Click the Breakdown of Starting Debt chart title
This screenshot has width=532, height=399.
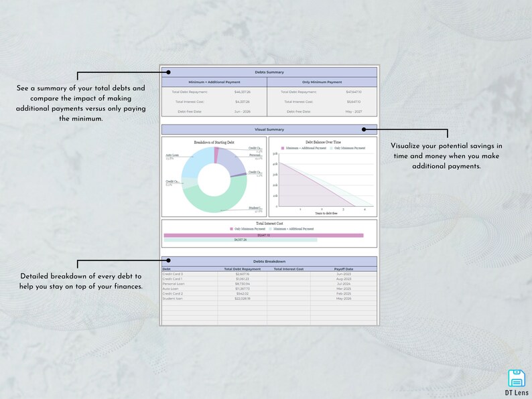click(x=214, y=143)
